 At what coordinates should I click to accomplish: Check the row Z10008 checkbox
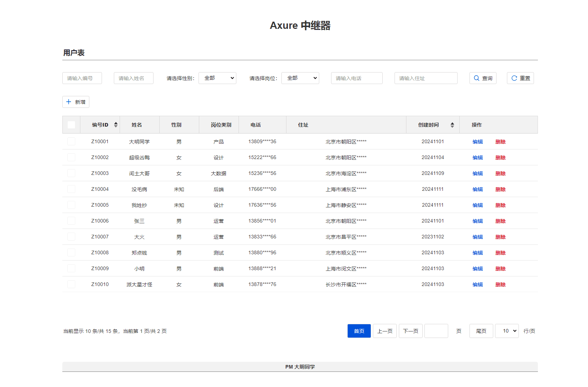point(71,252)
